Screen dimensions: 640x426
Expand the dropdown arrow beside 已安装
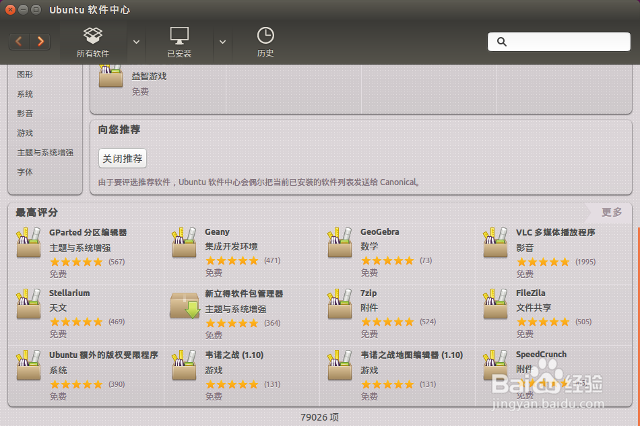(222, 42)
